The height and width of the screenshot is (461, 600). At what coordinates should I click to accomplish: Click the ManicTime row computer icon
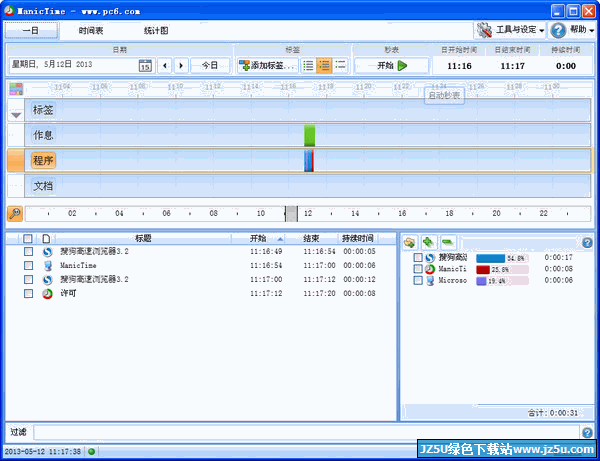pyautogui.click(x=47, y=266)
